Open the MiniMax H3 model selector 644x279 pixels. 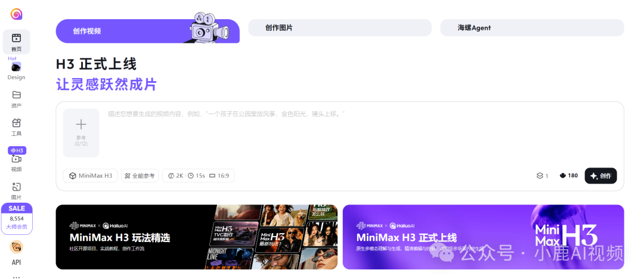pyautogui.click(x=91, y=175)
